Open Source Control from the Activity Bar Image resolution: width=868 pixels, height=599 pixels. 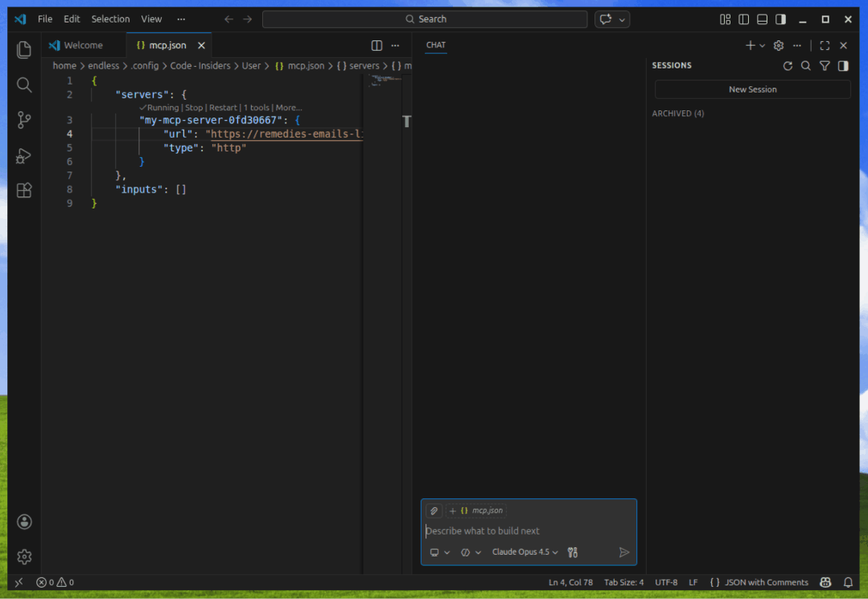click(x=23, y=120)
